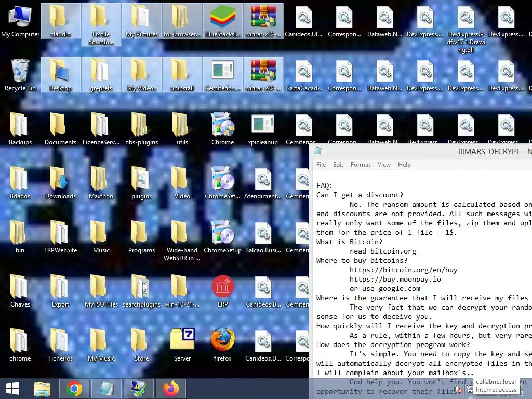Open the Downloads folder

pos(60,183)
